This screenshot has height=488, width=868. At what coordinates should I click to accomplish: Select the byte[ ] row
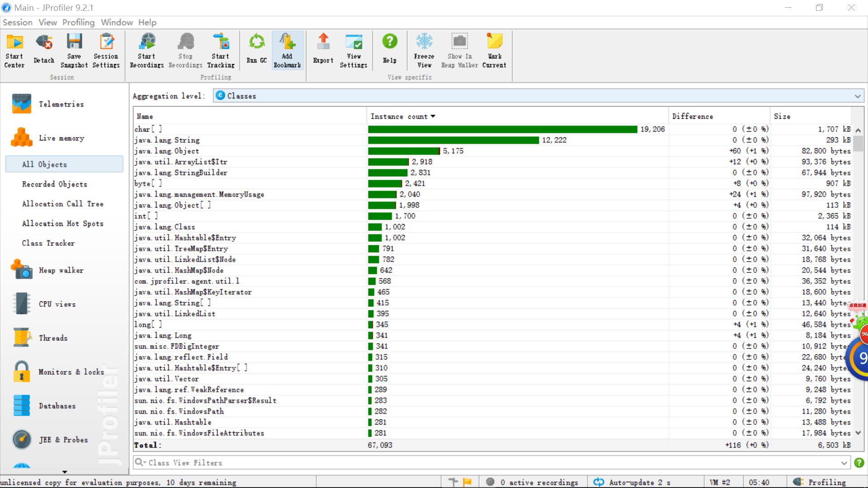[493, 183]
